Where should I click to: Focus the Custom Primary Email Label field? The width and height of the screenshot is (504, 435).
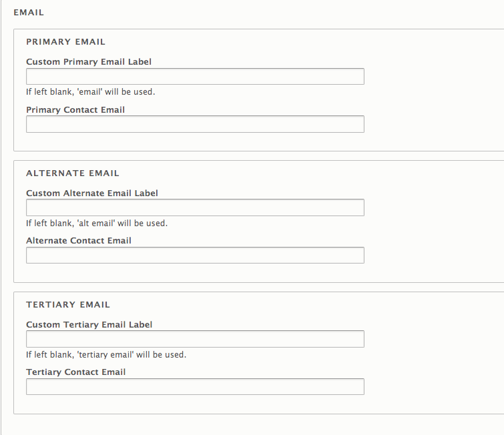pyautogui.click(x=195, y=77)
